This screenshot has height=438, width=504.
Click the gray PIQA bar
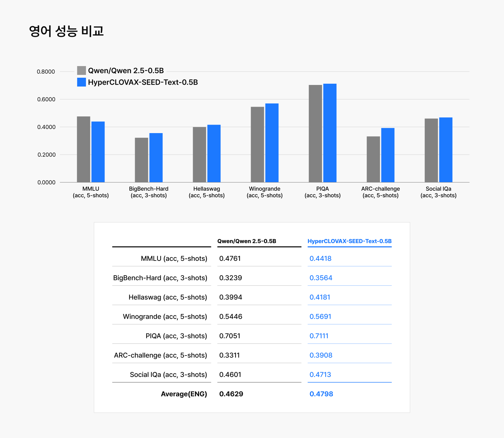(315, 134)
